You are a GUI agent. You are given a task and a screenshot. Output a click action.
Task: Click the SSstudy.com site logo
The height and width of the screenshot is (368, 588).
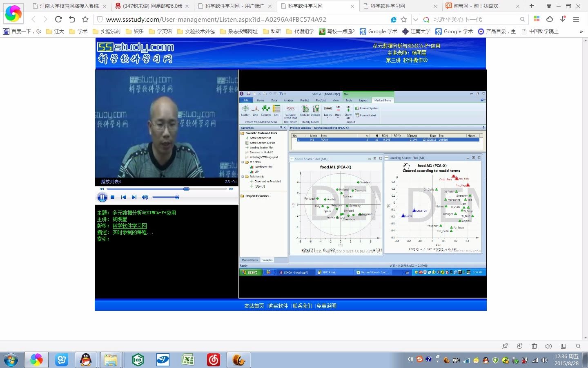pos(136,53)
